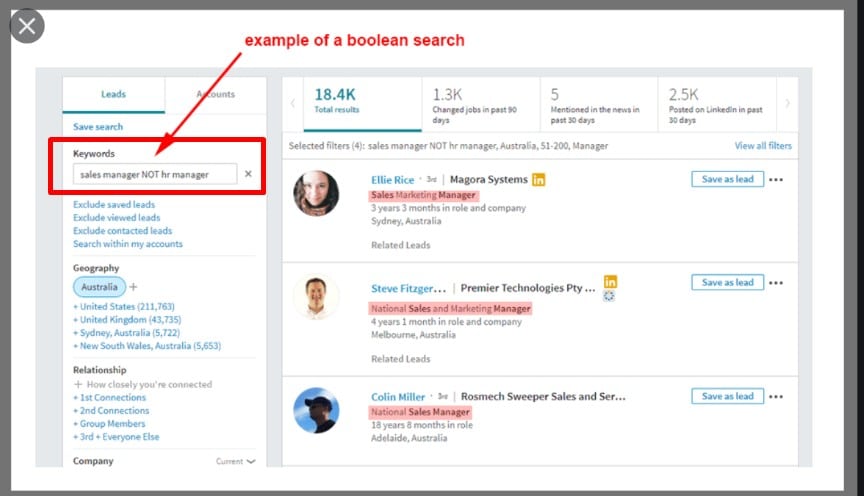Remove the Australia geography chip

point(99,287)
